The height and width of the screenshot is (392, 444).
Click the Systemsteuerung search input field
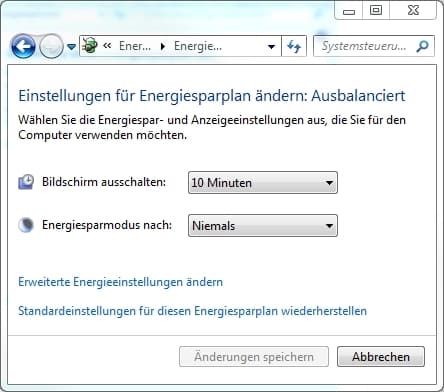(364, 46)
